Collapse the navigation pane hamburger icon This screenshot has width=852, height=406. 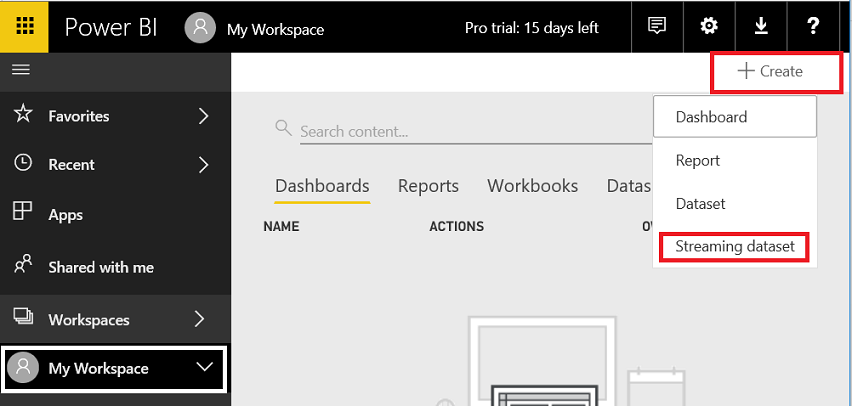coord(20,69)
